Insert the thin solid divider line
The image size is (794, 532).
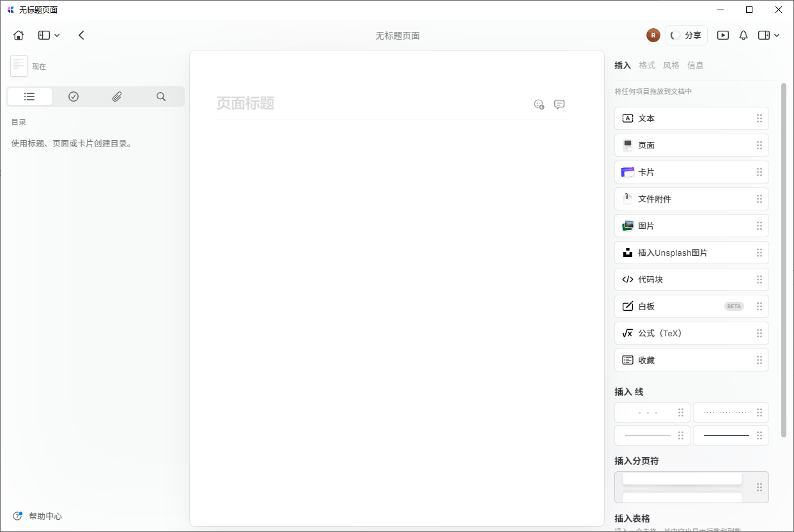pos(652,435)
